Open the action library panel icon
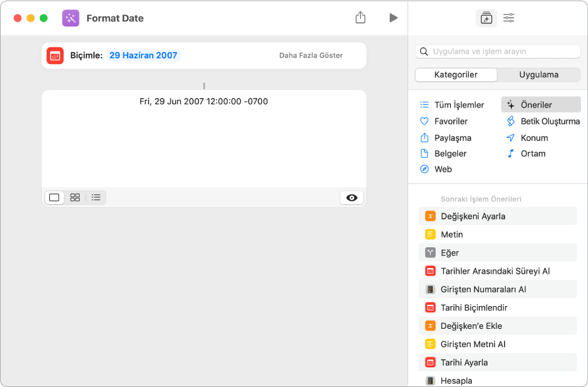 pos(486,18)
